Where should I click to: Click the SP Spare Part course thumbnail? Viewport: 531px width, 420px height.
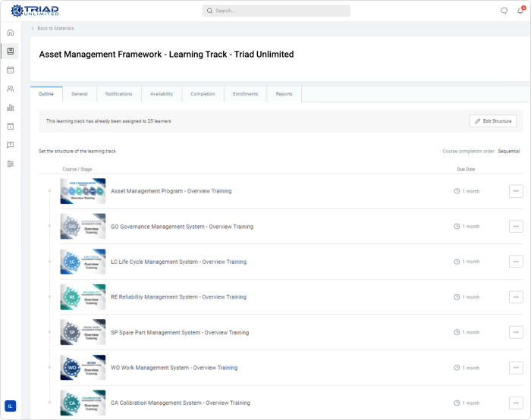click(83, 332)
